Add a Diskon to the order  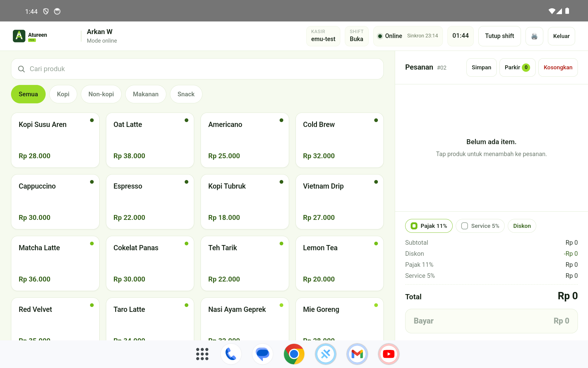coord(522,226)
